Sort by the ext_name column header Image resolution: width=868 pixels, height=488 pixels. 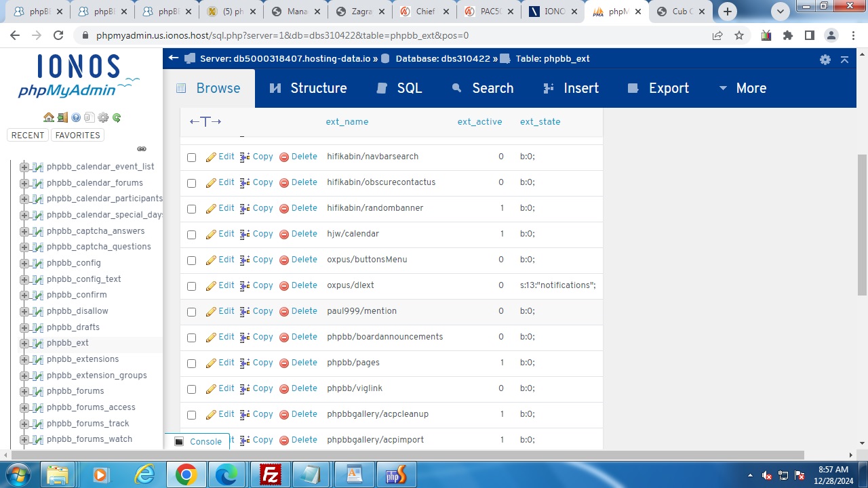(347, 122)
